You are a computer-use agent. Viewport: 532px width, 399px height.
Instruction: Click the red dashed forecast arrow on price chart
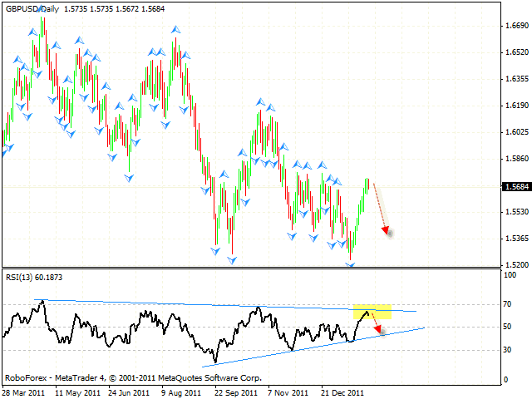pos(380,207)
